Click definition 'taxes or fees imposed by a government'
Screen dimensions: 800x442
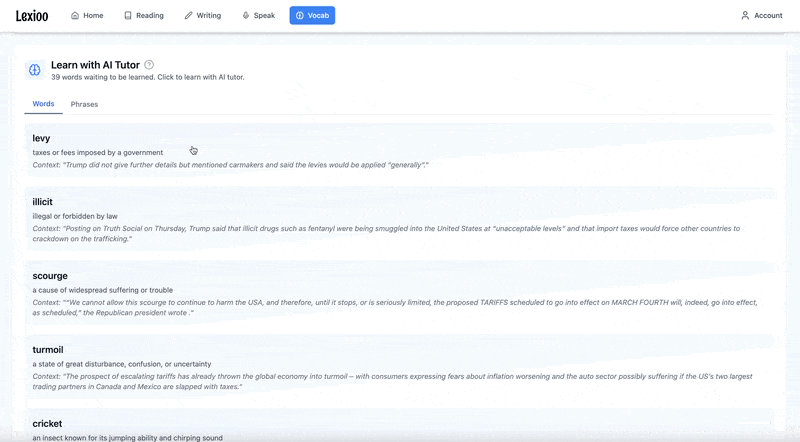[98, 153]
